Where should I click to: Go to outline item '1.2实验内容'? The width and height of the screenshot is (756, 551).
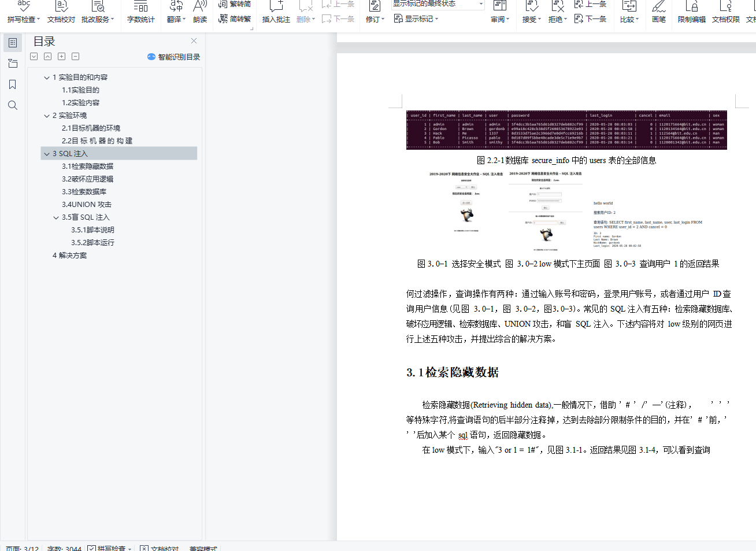pyautogui.click(x=80, y=103)
